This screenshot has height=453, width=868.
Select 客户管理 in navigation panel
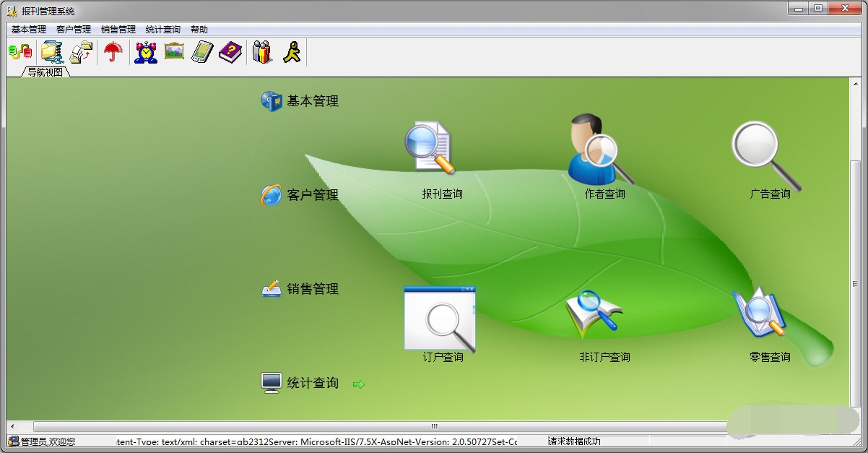312,195
